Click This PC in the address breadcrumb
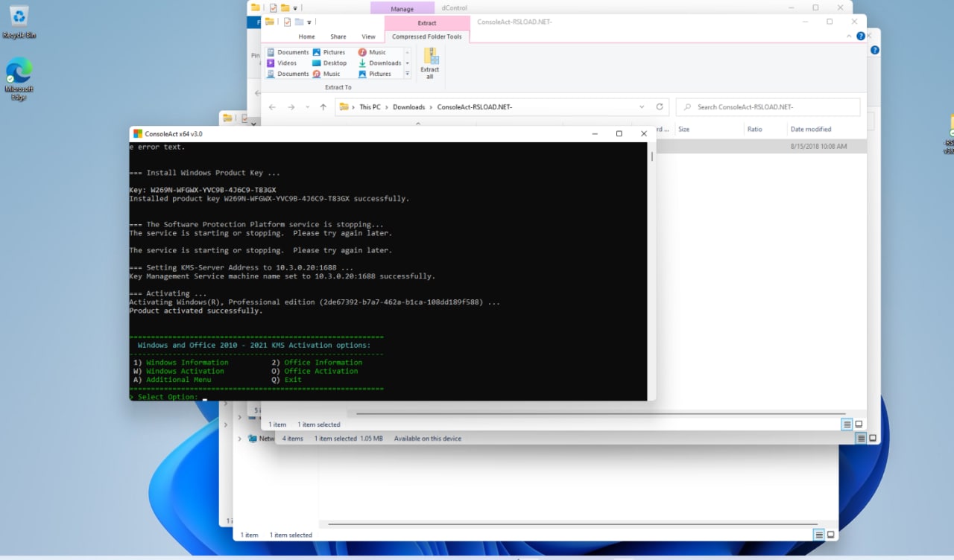Screen dimensions: 954x560 370,107
